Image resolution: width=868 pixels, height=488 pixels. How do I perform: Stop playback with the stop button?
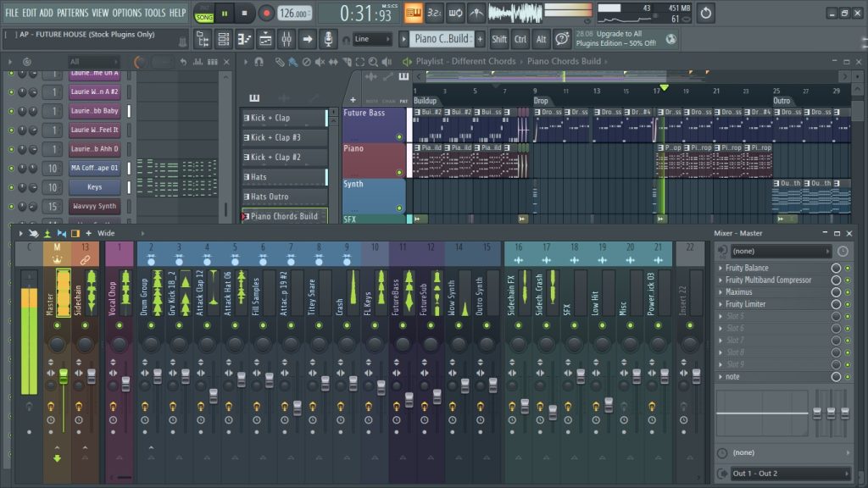click(x=245, y=13)
